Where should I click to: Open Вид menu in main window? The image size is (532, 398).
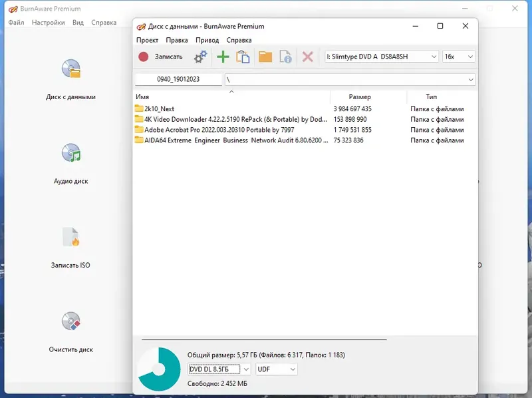[x=78, y=23]
